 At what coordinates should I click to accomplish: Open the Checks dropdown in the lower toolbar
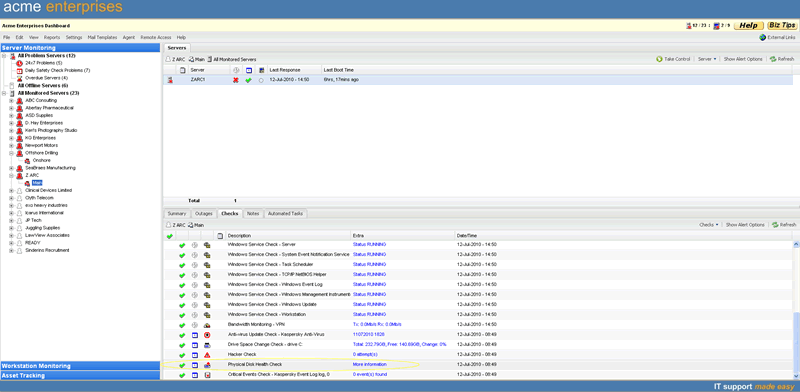click(x=709, y=225)
